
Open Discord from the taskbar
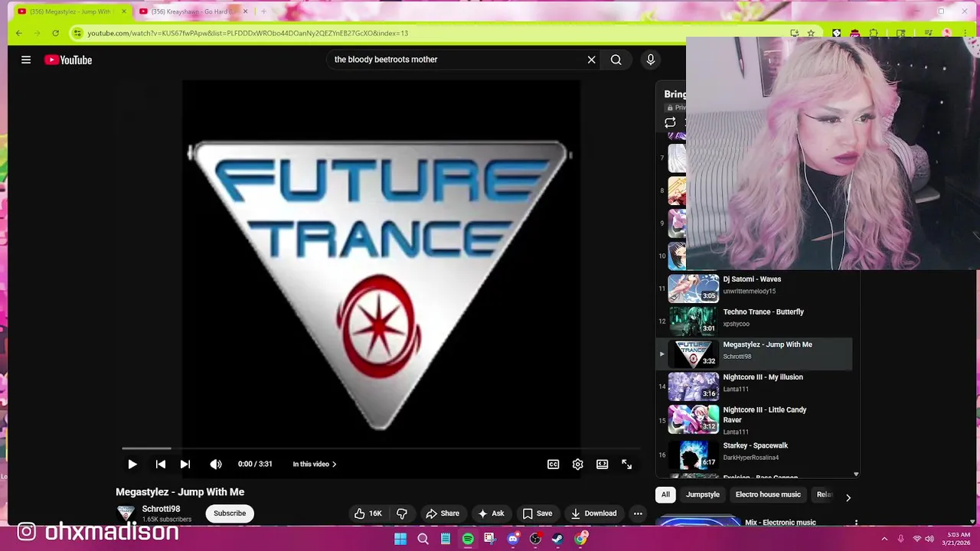pos(513,539)
